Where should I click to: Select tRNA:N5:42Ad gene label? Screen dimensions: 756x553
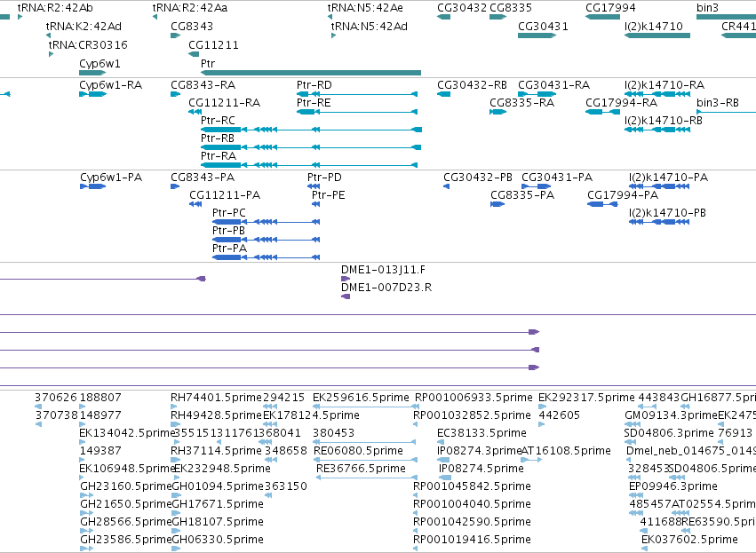pos(370,27)
